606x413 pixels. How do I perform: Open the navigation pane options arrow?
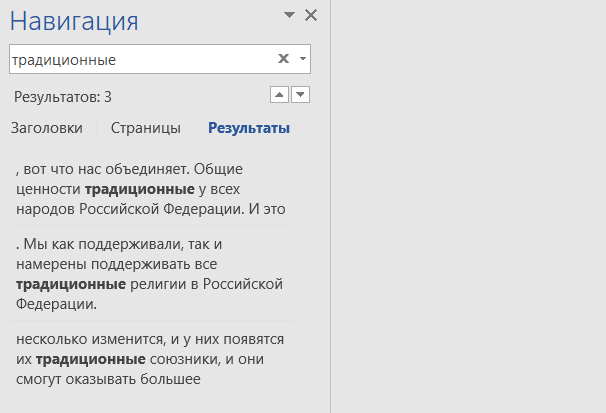(x=290, y=15)
